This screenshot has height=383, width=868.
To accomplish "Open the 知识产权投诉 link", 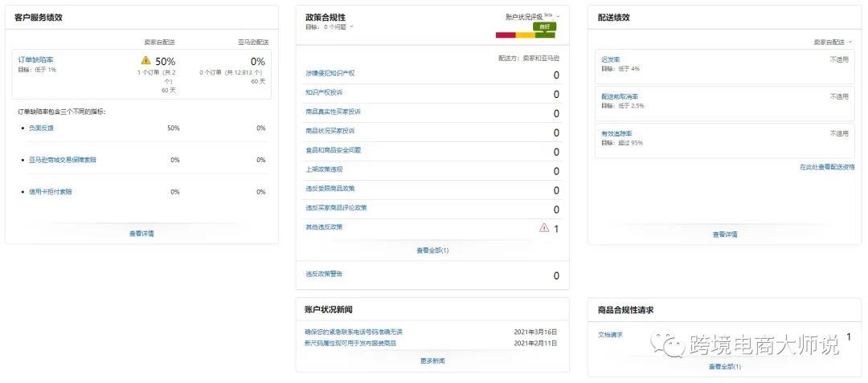I will tap(324, 92).
